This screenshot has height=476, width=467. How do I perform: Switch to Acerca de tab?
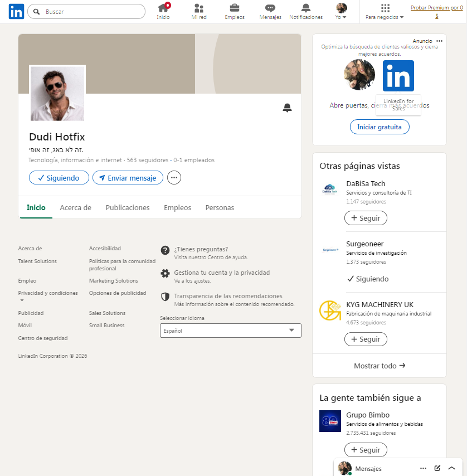[76, 208]
